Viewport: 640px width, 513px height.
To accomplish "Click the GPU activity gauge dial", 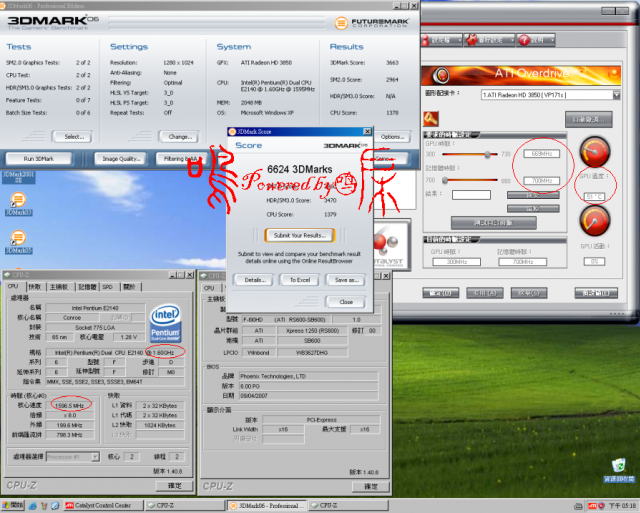I will point(595,220).
